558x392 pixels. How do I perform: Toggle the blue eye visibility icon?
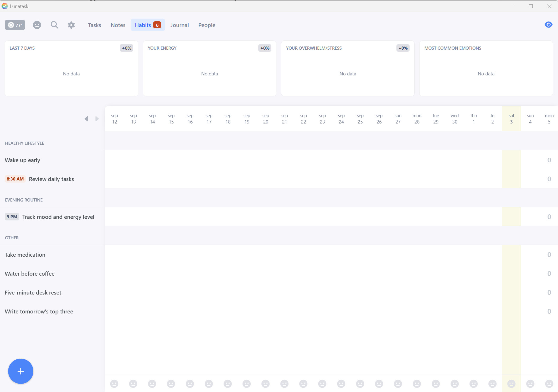click(549, 25)
